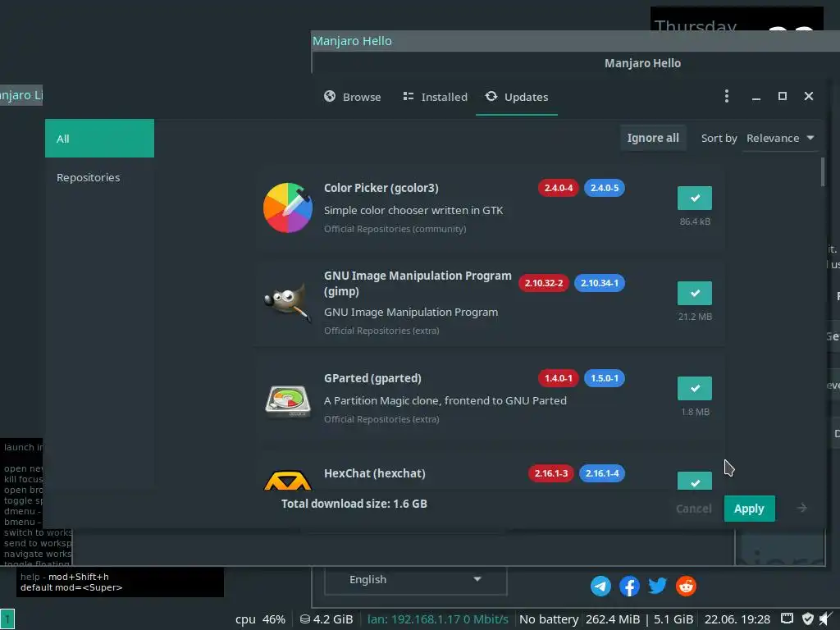Click gcolor3 current version 2.4.0-4 badge

coord(558,188)
